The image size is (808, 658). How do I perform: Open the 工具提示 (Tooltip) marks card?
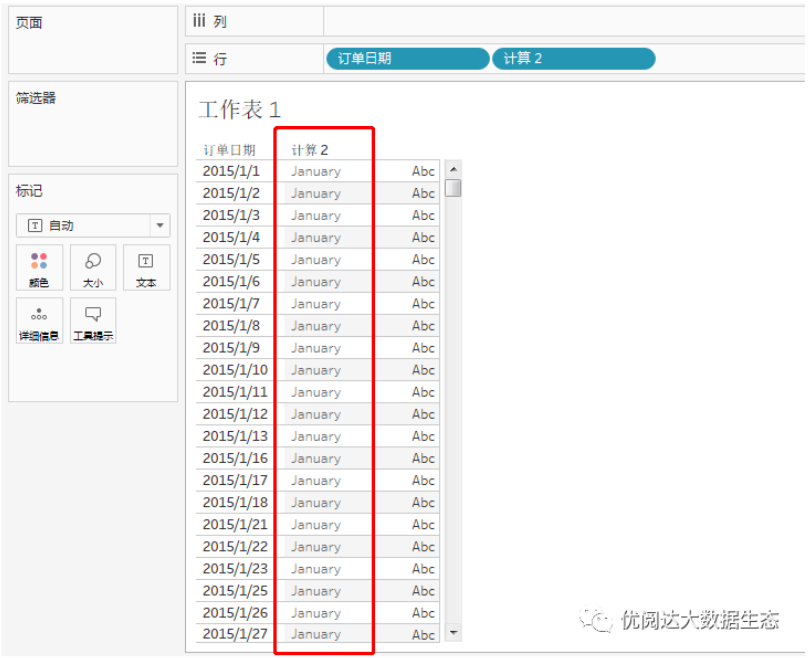point(92,321)
